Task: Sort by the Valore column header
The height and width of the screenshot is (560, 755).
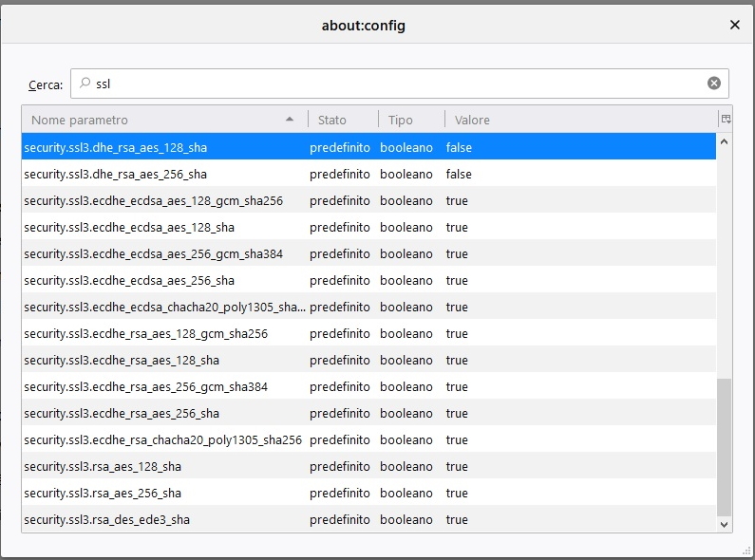Action: click(x=581, y=120)
